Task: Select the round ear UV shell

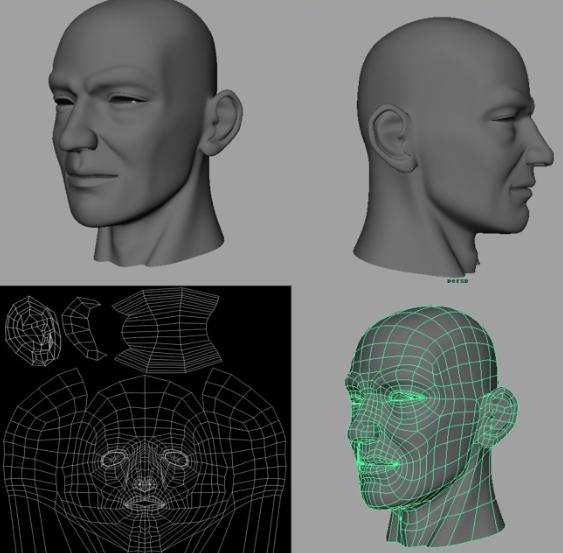Action: pyautogui.click(x=33, y=331)
